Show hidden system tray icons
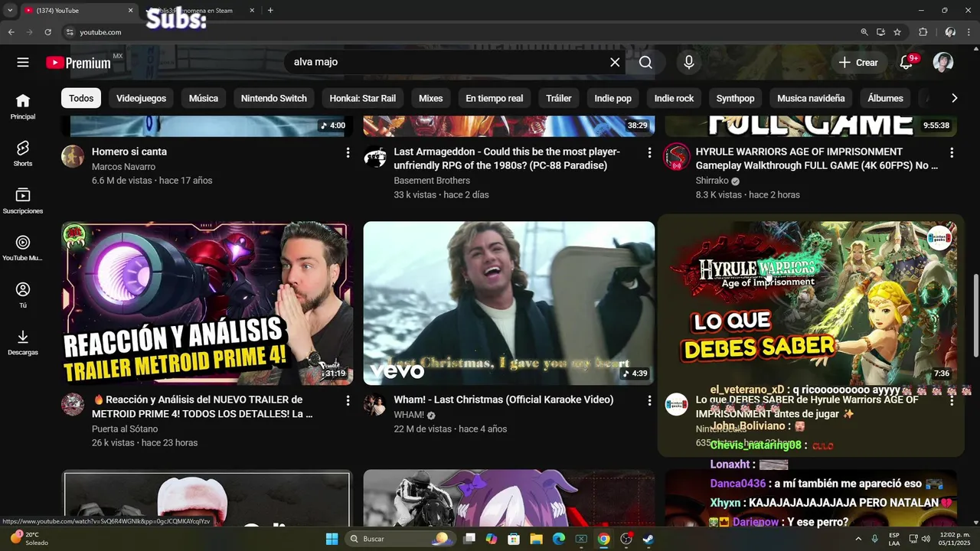This screenshot has height=551, width=980. (859, 539)
